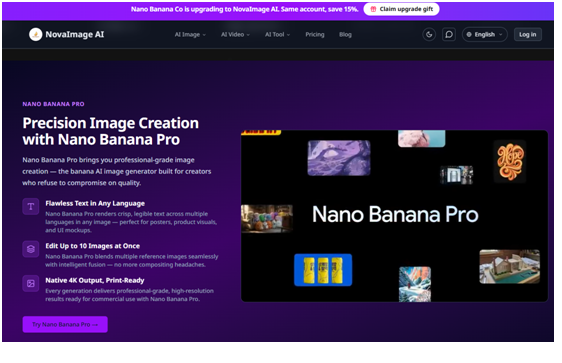Click the house model thumbnail

click(509, 266)
